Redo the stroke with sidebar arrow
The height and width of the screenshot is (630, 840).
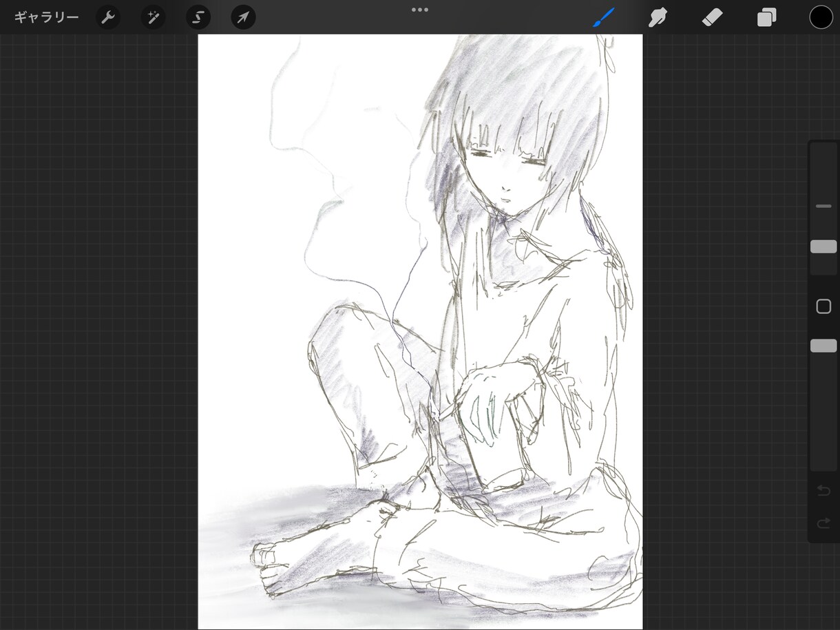tap(823, 524)
